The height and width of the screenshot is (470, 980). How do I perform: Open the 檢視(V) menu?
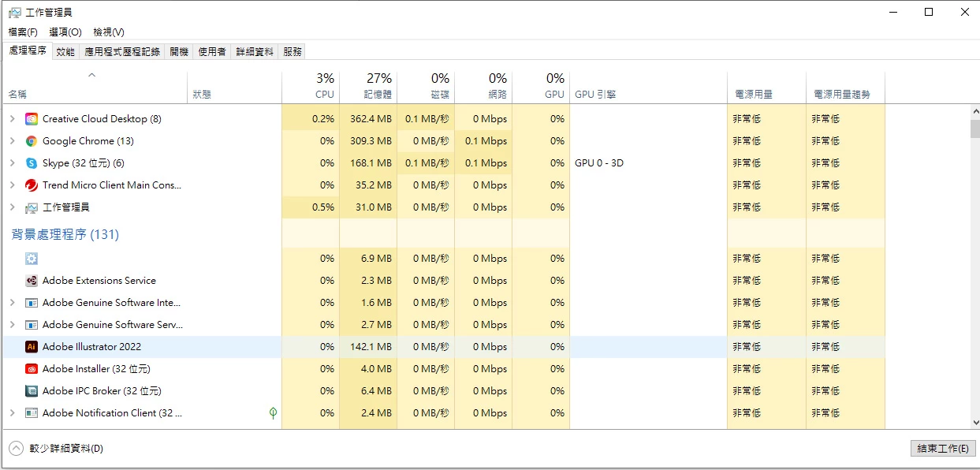pos(109,32)
